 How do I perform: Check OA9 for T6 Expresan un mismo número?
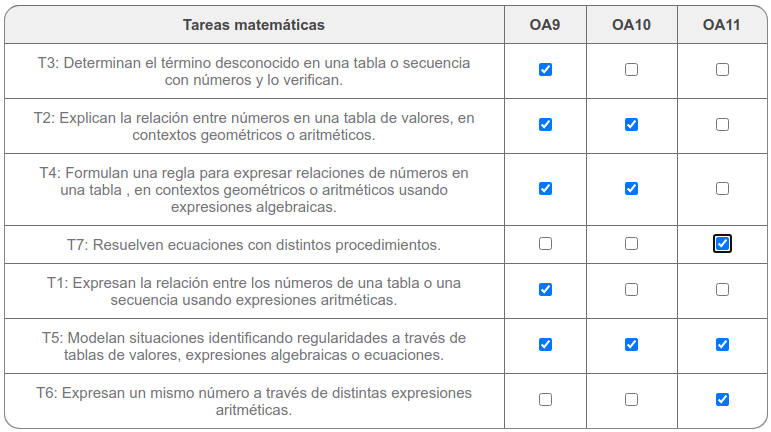[x=545, y=400]
